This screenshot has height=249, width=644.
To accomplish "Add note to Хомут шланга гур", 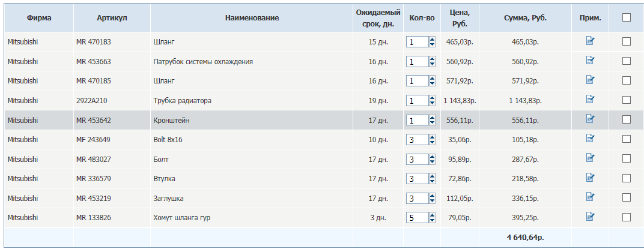I will [x=590, y=217].
